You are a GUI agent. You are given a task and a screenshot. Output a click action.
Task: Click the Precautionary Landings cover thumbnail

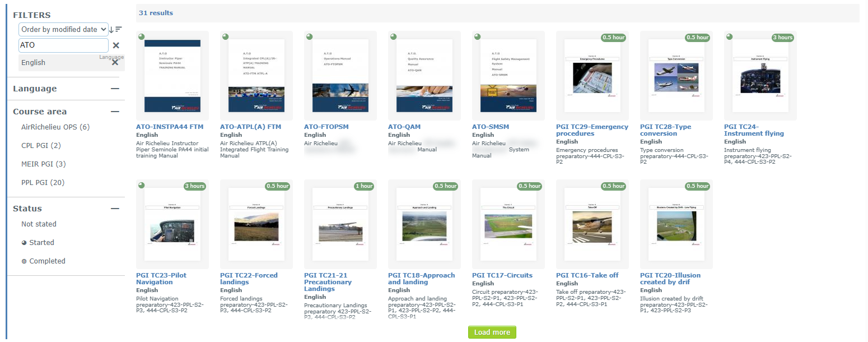click(x=340, y=225)
